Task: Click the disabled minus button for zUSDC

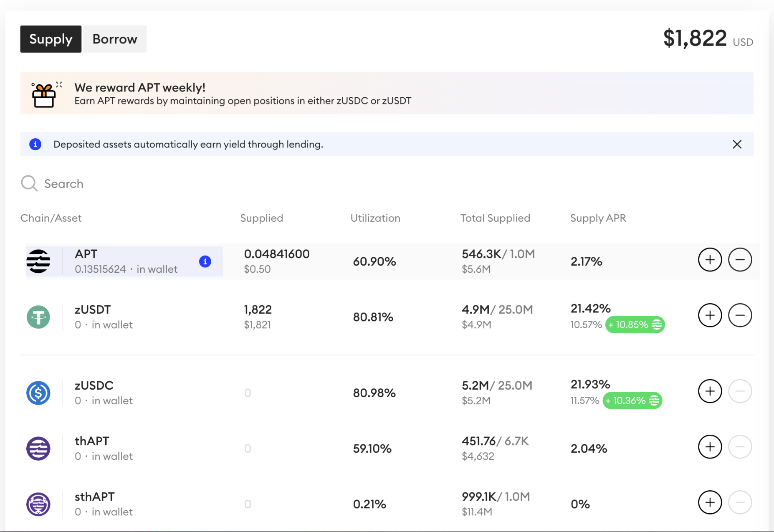Action: point(740,391)
